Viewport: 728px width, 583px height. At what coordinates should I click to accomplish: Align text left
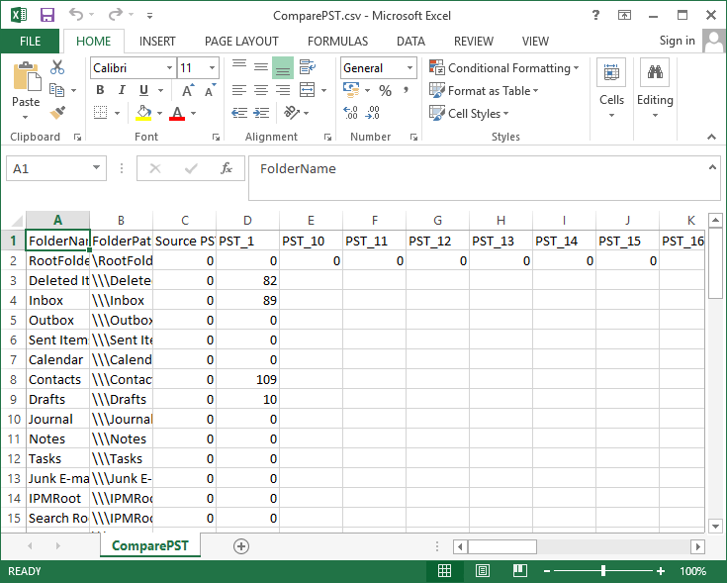tap(239, 90)
